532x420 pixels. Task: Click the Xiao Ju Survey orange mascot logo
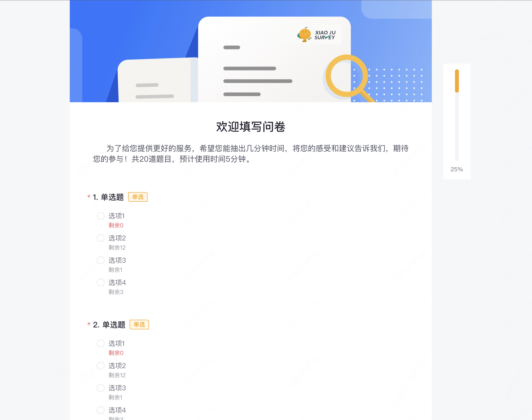click(304, 35)
